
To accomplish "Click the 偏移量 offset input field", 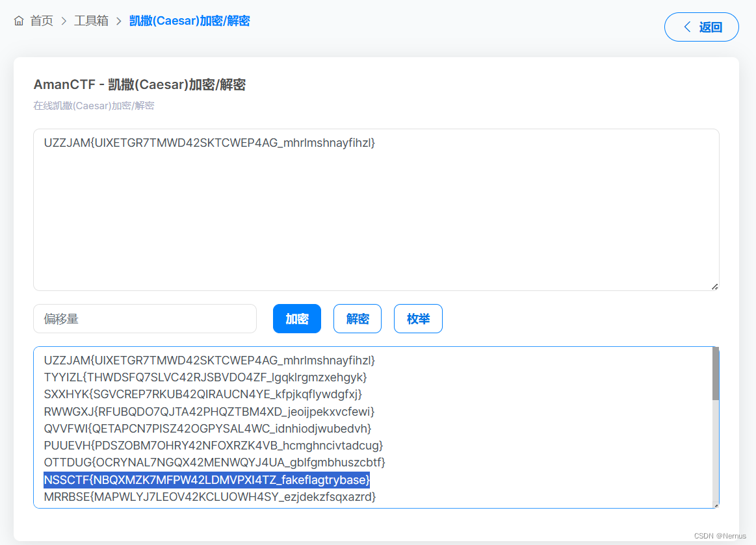I will point(144,318).
